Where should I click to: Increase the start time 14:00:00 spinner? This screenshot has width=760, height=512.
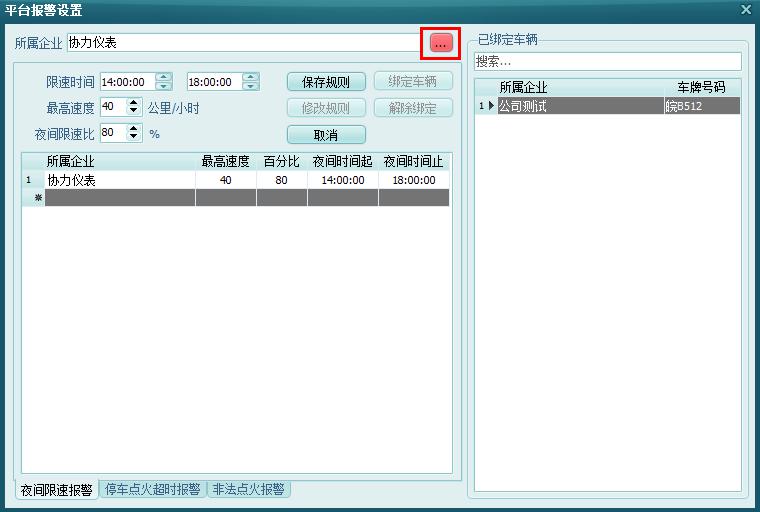165,78
